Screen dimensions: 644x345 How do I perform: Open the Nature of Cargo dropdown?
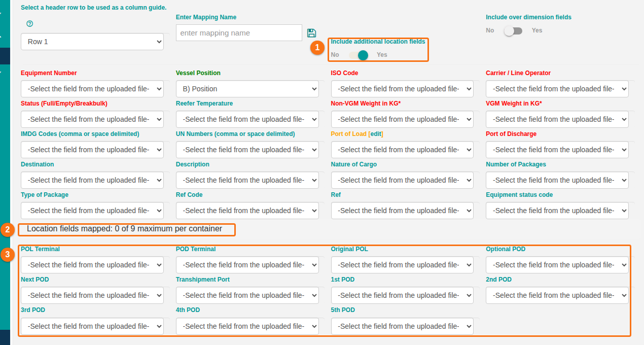point(402,180)
